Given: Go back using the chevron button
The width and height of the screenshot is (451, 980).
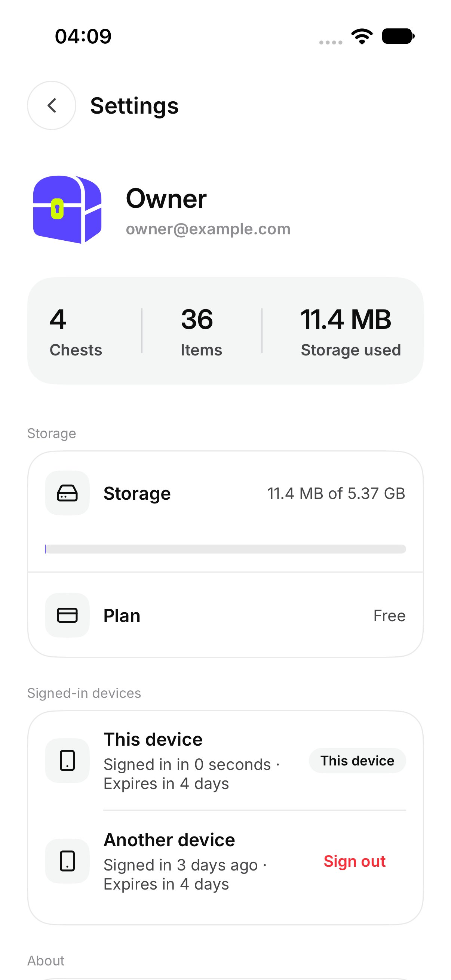Looking at the screenshot, I should [51, 105].
